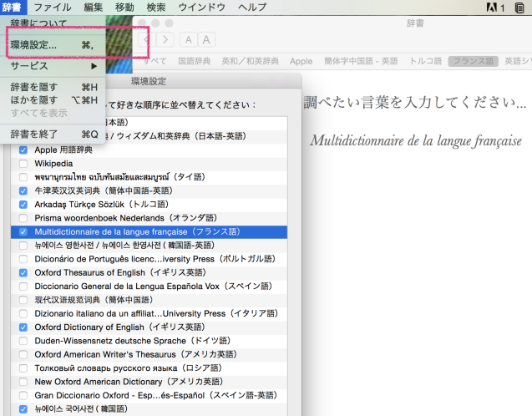
Task: Open the 検索 menu
Action: click(156, 8)
